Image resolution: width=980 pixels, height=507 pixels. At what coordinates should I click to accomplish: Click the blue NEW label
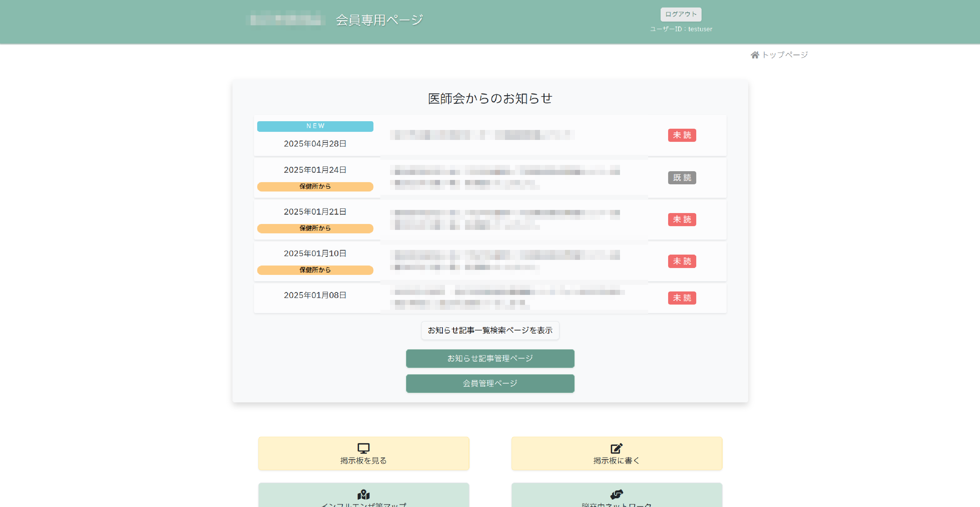pos(315,126)
